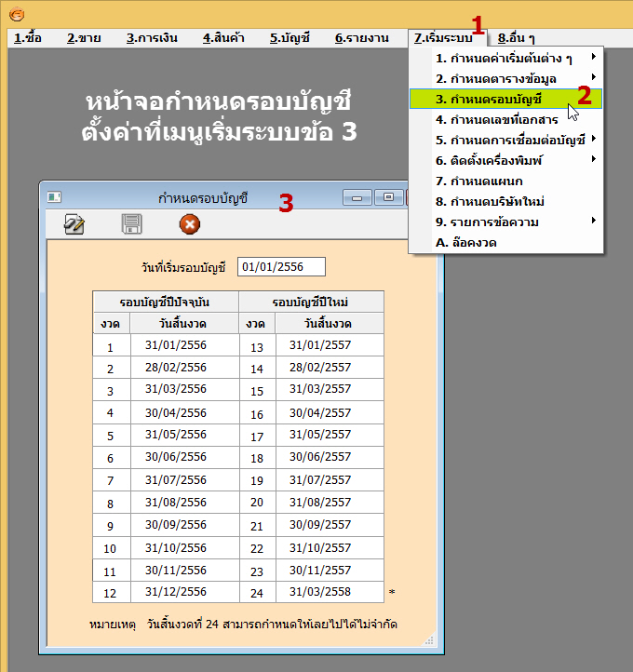Viewport: 633px width, 672px height.
Task: Click the orange application logo icon
Action: point(17,15)
